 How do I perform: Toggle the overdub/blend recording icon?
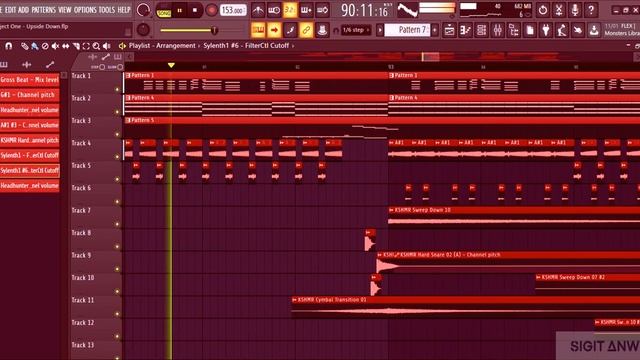(306, 10)
